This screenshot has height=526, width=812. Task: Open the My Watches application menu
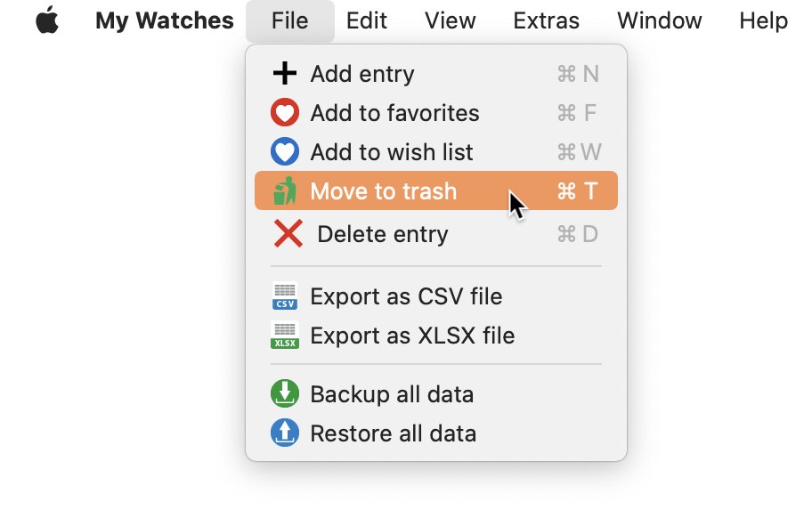[165, 20]
